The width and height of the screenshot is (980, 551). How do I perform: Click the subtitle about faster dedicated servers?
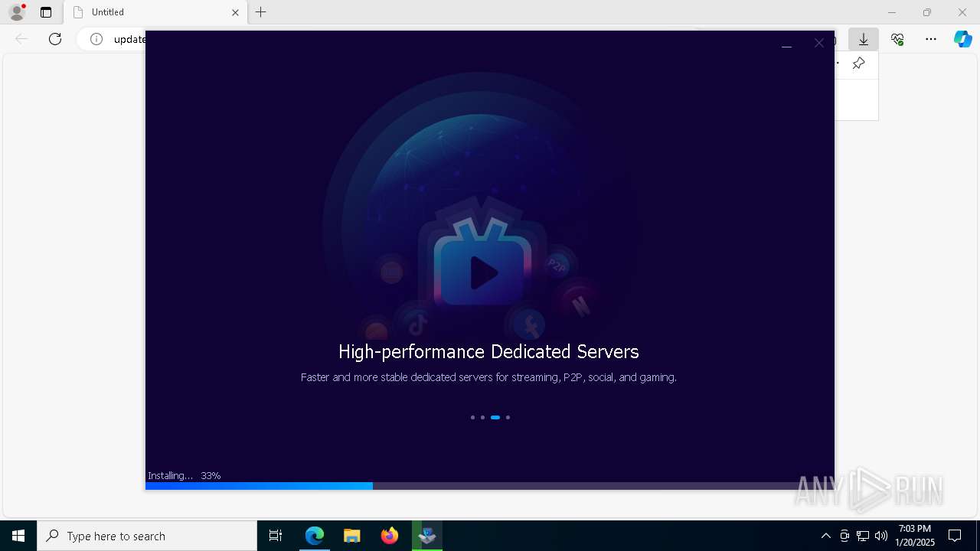(x=488, y=377)
